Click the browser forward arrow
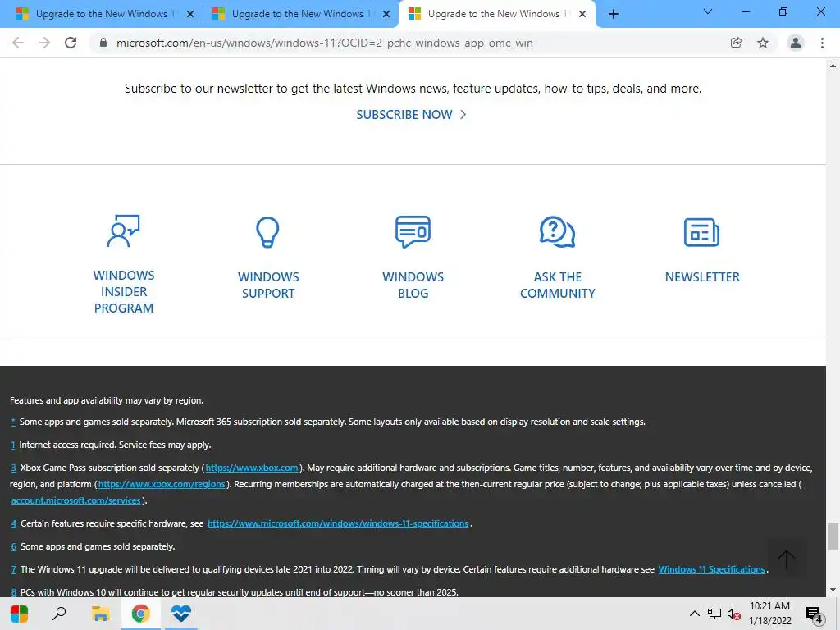Image resolution: width=840 pixels, height=630 pixels. [44, 43]
